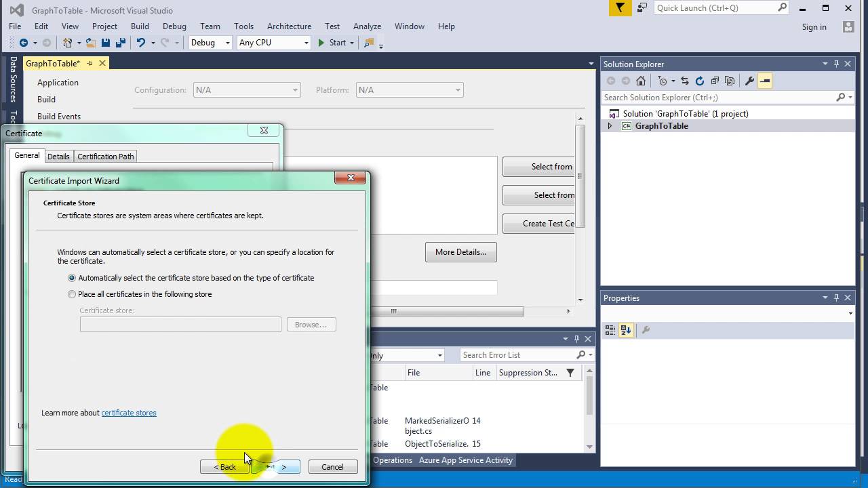Click the Save toolbar icon
Image resolution: width=868 pixels, height=488 pixels.
(106, 43)
